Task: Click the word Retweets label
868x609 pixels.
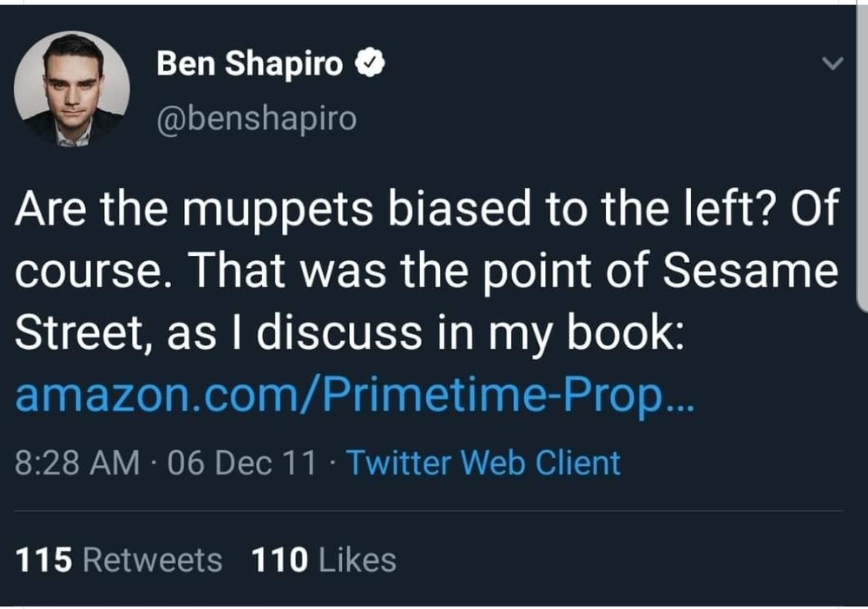Action: coord(153,560)
